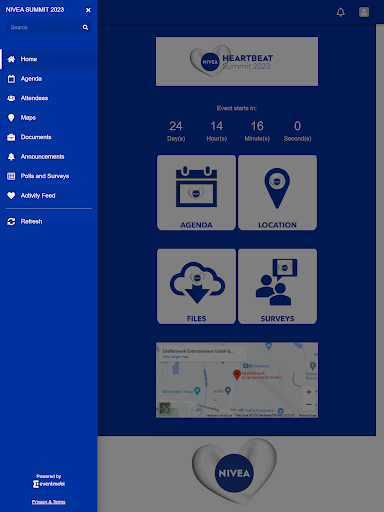384x512 pixels.
Task: Open the LOCATION pin tile
Action: (277, 193)
